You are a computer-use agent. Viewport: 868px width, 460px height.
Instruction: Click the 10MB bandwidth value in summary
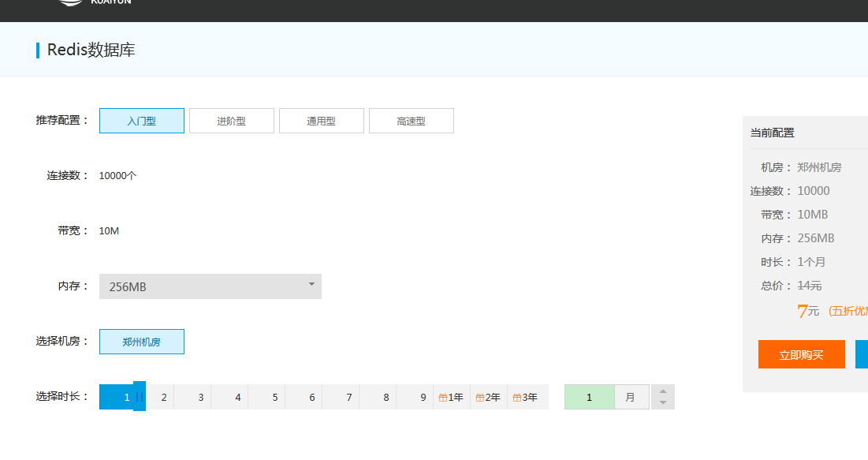(x=813, y=215)
